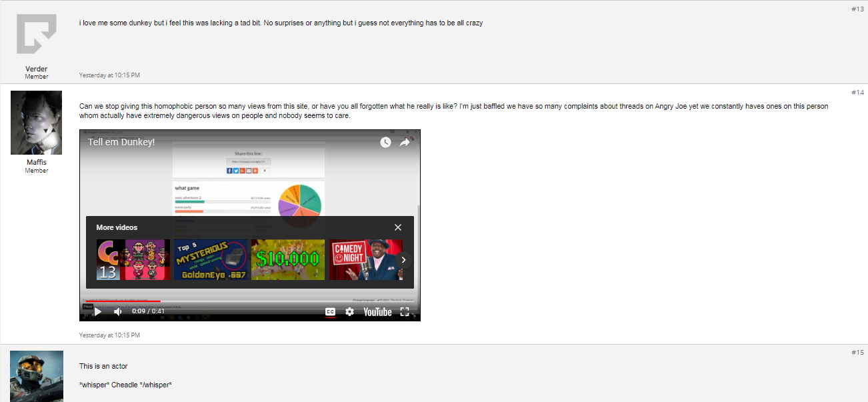Click Verder post timestamp Yesterday 10:15 PM

click(x=109, y=75)
